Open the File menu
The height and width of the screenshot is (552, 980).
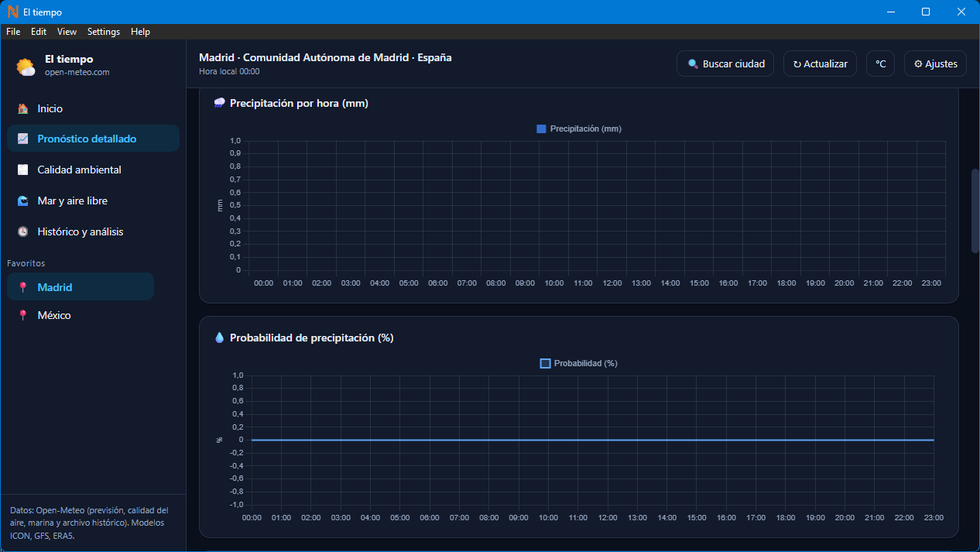[x=13, y=32]
